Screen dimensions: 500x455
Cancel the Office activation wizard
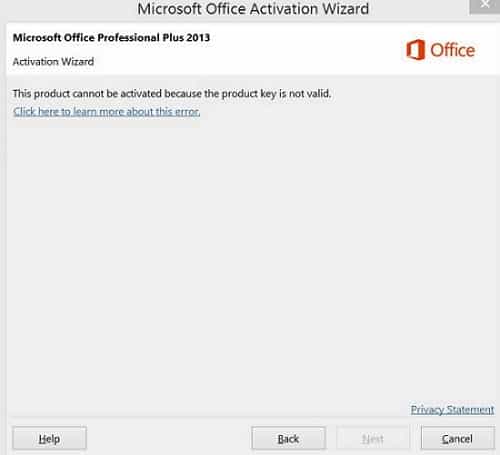(x=457, y=438)
